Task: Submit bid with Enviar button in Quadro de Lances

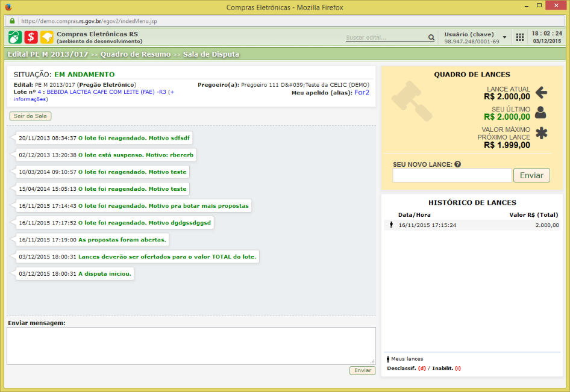Action: click(531, 175)
